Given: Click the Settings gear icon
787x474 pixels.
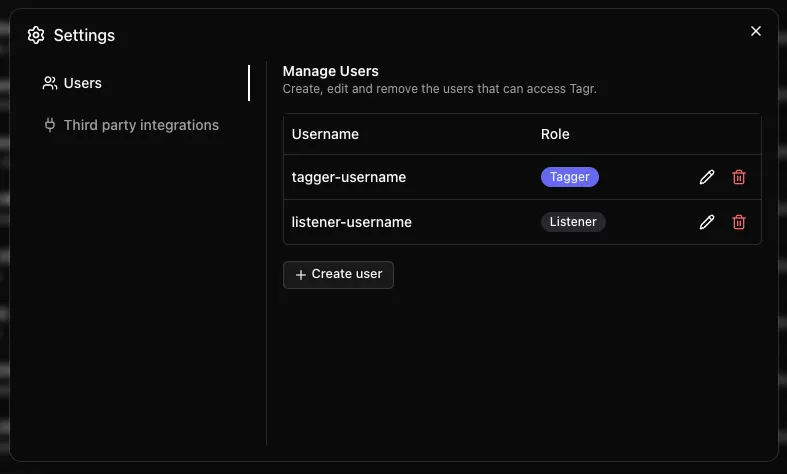Looking at the screenshot, I should tap(36, 35).
